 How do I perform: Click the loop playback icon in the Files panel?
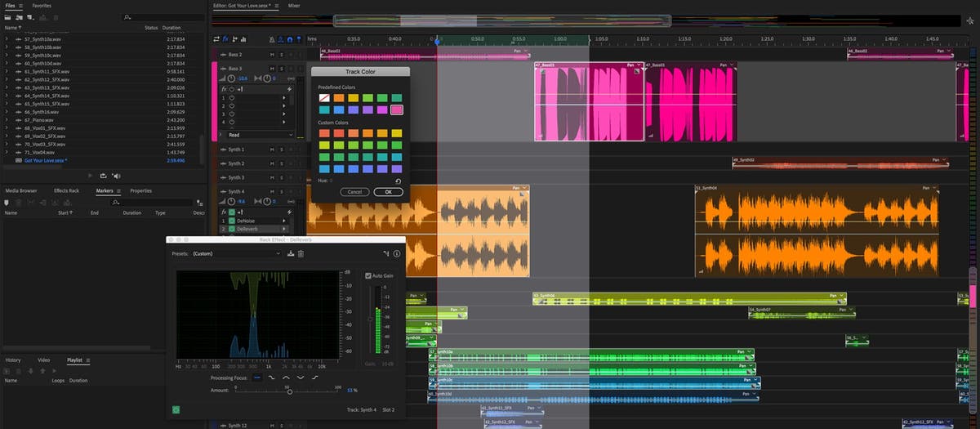click(x=104, y=175)
